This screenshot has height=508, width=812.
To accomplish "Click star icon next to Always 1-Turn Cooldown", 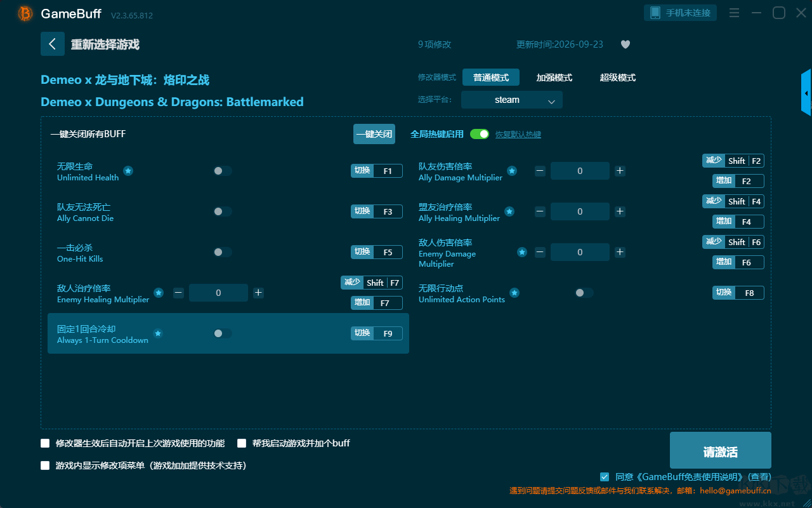I will coord(158,333).
